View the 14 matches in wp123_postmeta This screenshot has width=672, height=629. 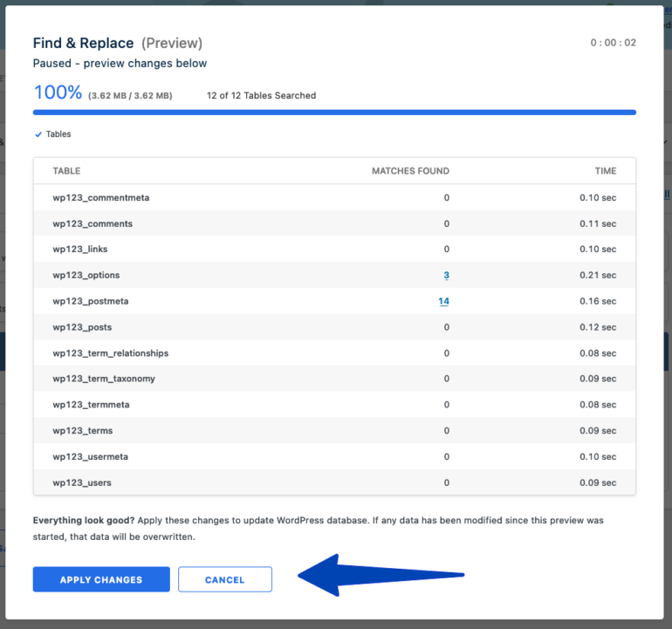443,301
